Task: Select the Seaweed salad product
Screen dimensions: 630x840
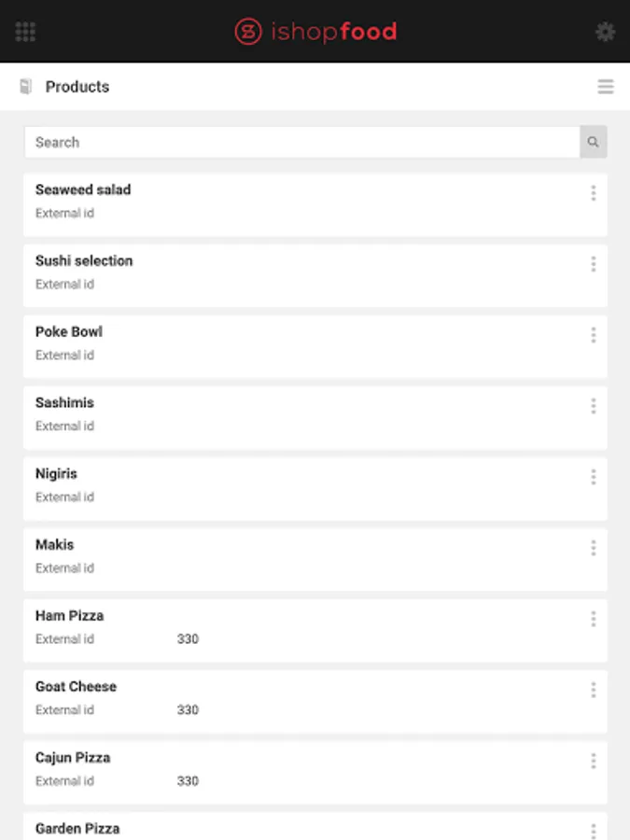Action: coord(83,189)
